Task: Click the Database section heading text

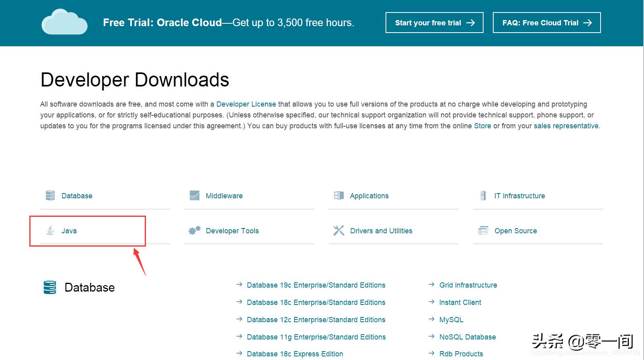Action: click(90, 288)
